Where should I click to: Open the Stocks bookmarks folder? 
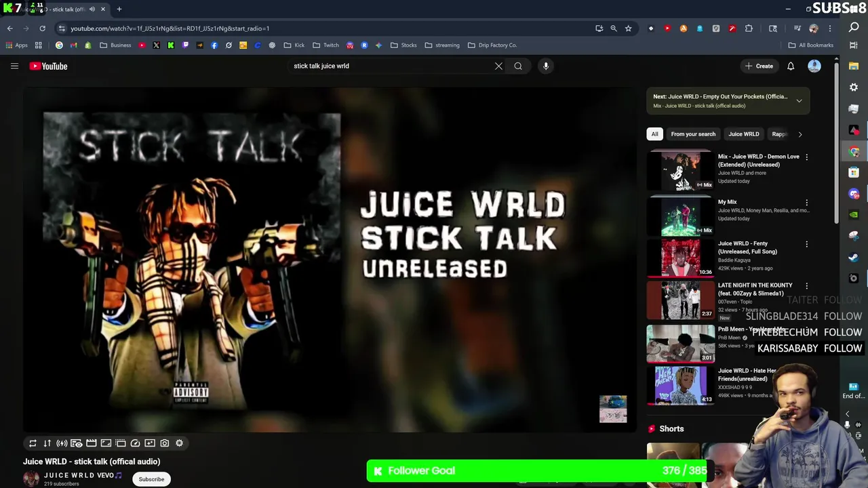click(403, 45)
